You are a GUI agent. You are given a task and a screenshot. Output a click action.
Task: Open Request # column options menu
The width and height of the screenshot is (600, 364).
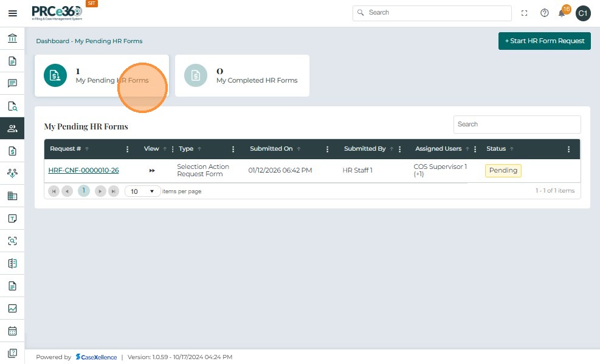pos(128,149)
